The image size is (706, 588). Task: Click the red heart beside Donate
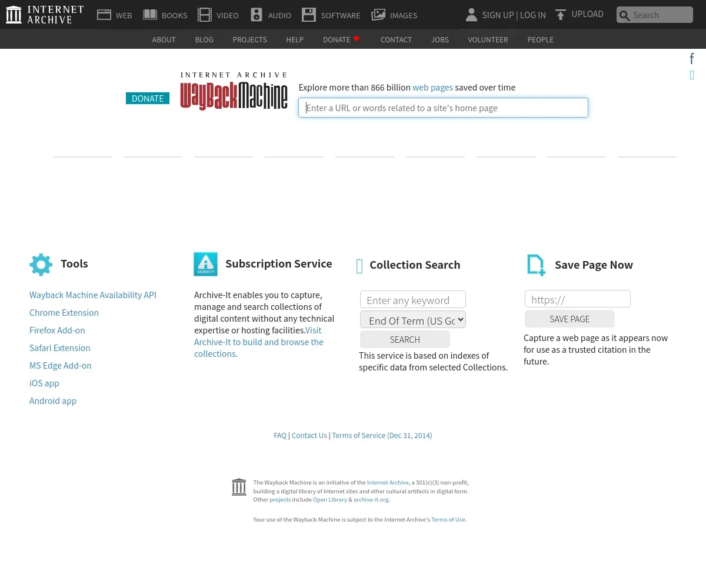coord(357,39)
